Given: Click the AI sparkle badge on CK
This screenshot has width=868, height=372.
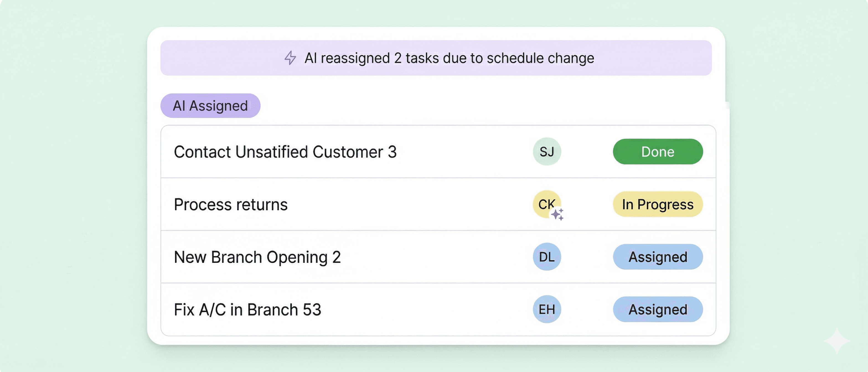Looking at the screenshot, I should pos(557,214).
